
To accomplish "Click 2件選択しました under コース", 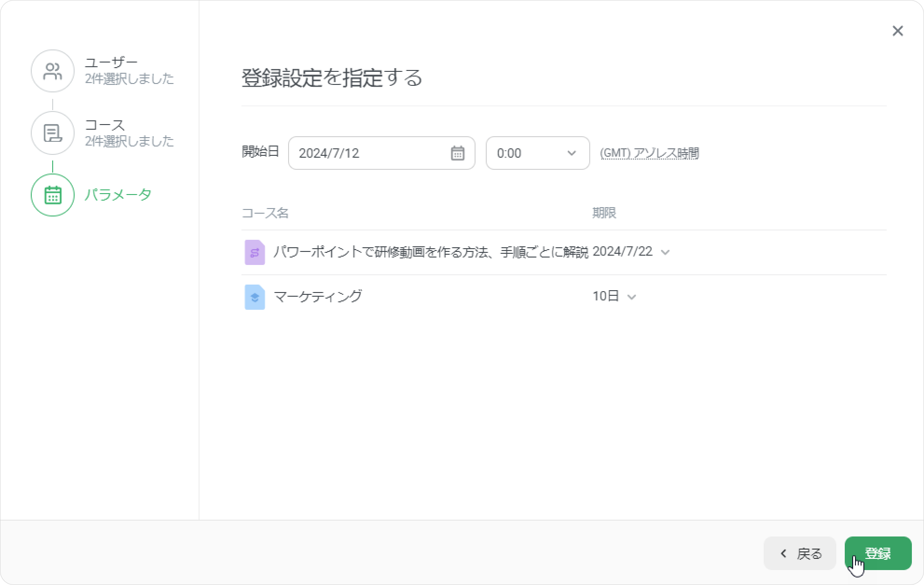I will (129, 141).
